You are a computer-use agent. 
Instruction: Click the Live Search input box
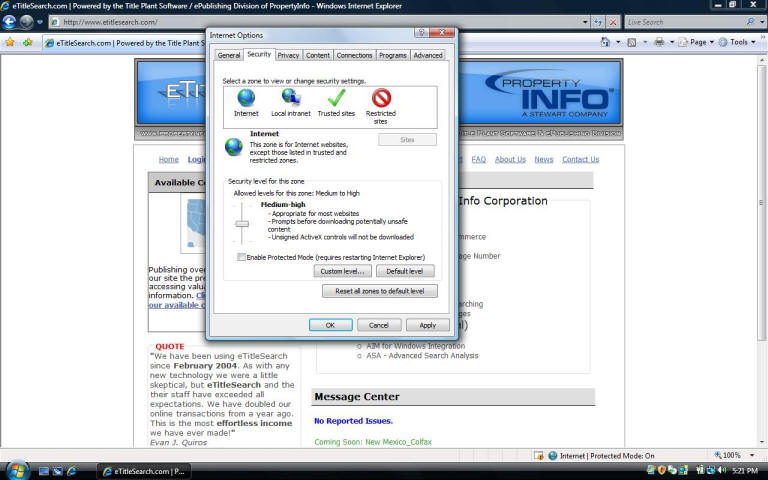point(685,22)
